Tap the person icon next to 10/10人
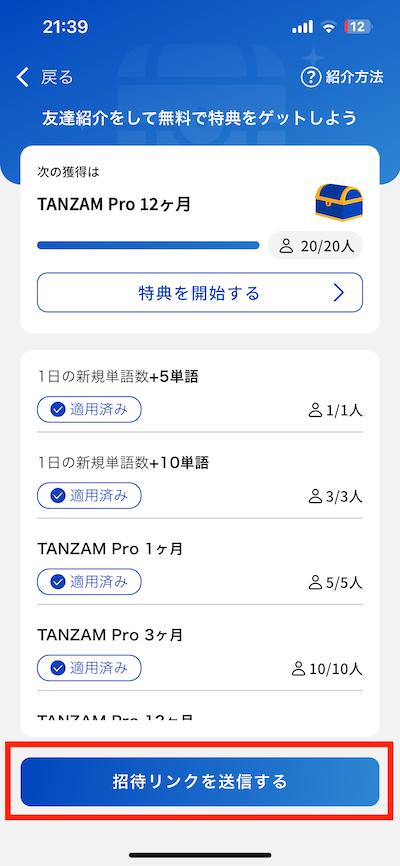 coord(298,669)
